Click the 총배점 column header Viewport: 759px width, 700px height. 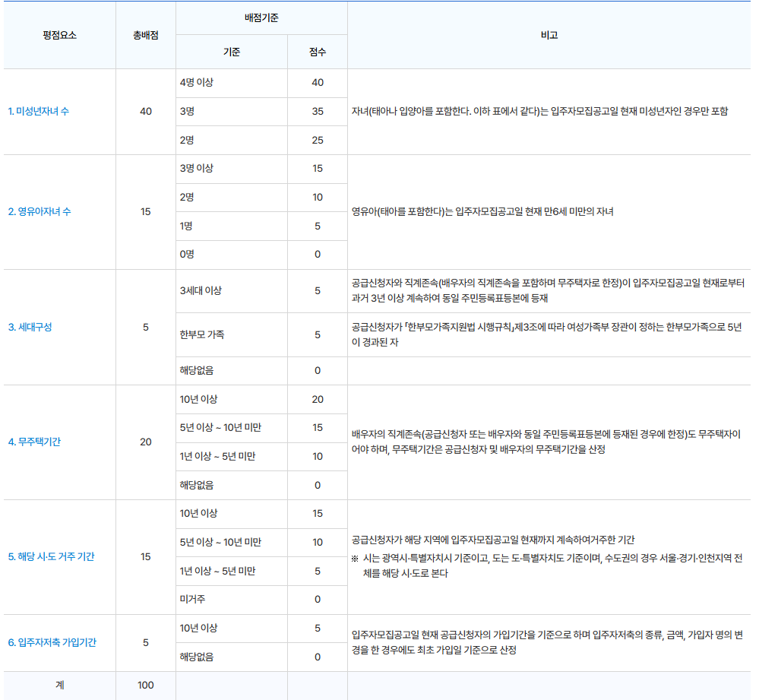point(145,36)
